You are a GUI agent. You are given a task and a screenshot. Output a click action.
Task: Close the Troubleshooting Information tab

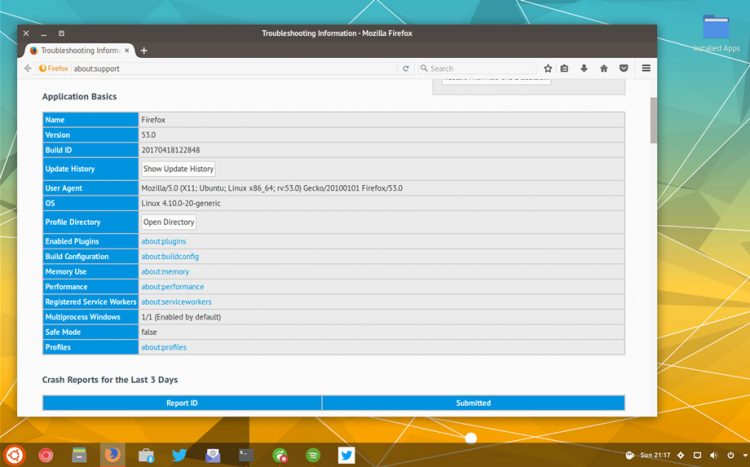pyautogui.click(x=127, y=50)
